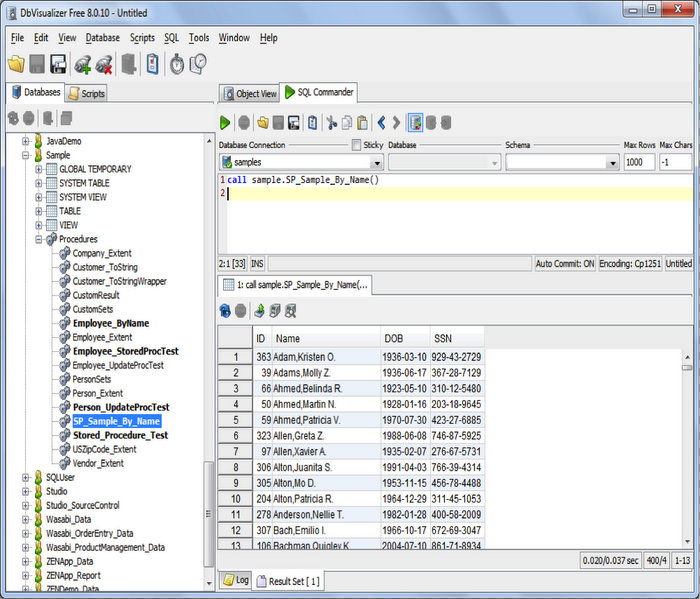Click the Save As floppy disk icon
700x599 pixels.
coord(58,64)
